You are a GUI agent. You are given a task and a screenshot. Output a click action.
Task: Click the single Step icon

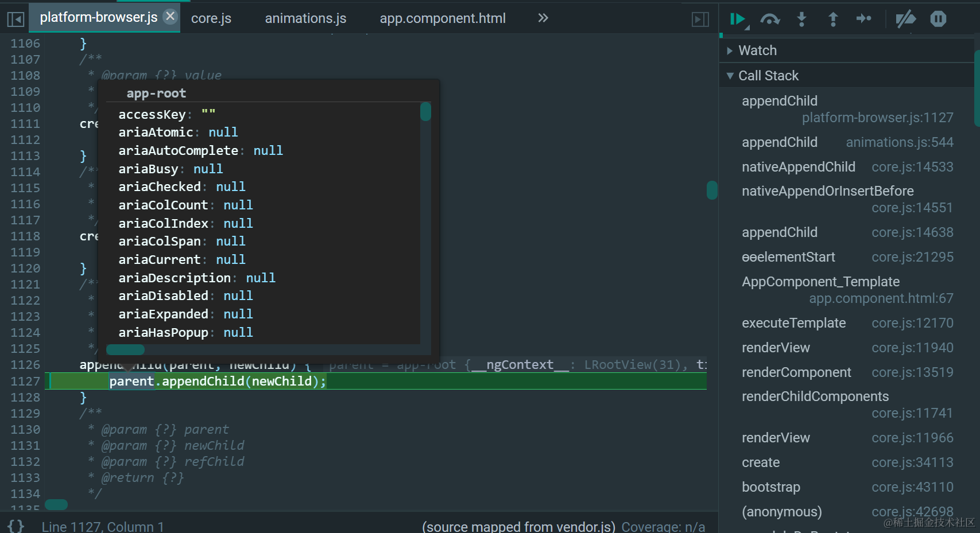[864, 19]
